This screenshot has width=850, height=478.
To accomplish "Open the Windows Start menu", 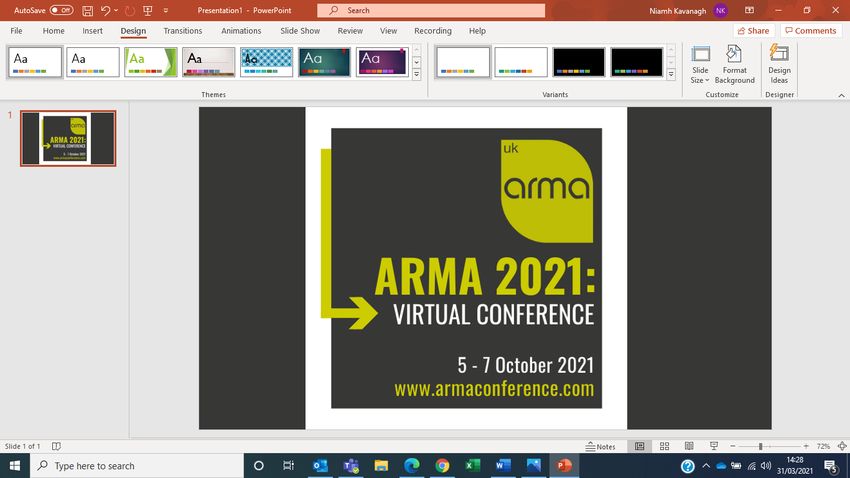I will 15,466.
